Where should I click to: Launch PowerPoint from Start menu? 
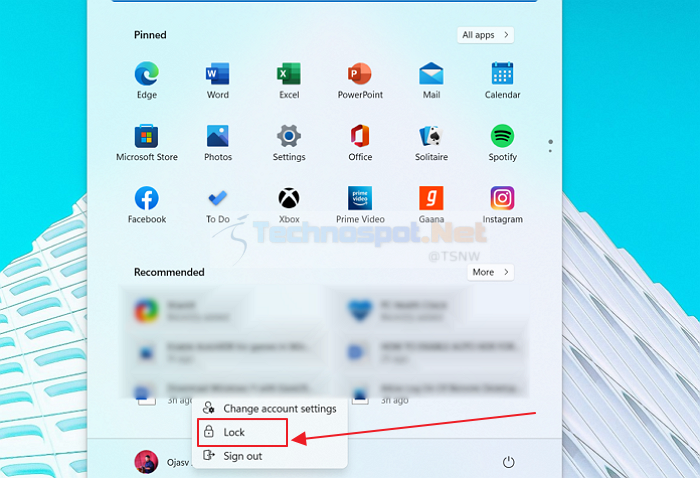tap(360, 80)
